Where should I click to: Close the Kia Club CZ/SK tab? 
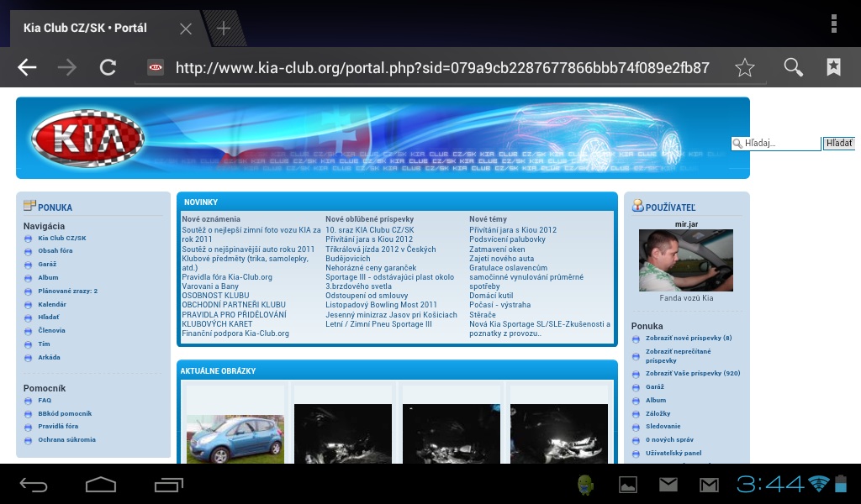[x=186, y=29]
